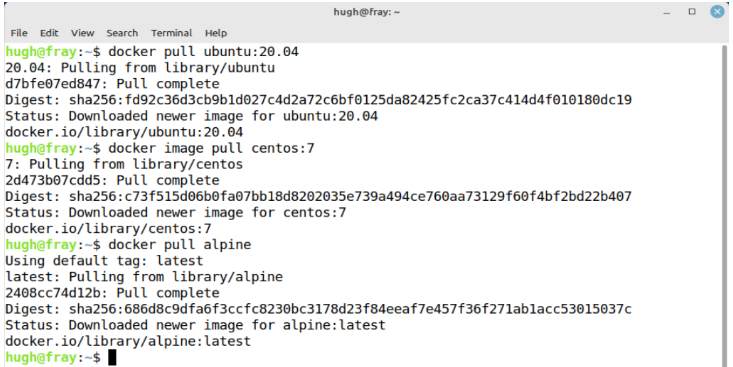Click 'Using default tag: latest' line

(104, 261)
